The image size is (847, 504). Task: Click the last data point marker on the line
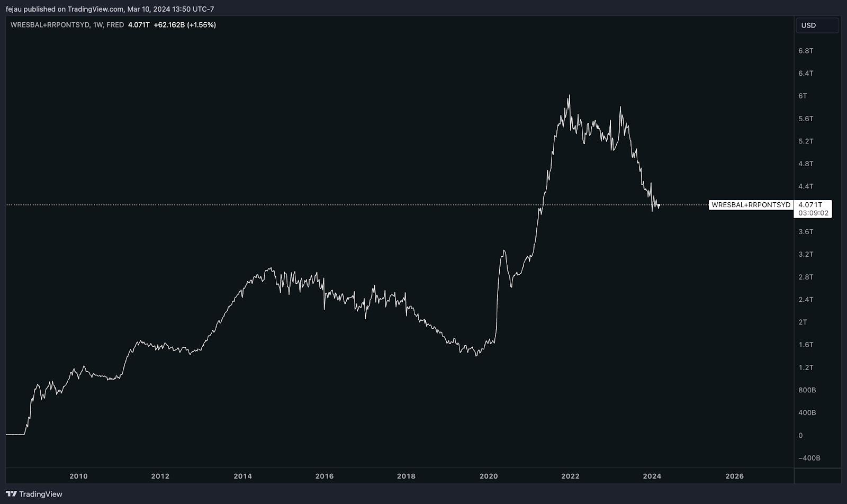pos(659,205)
